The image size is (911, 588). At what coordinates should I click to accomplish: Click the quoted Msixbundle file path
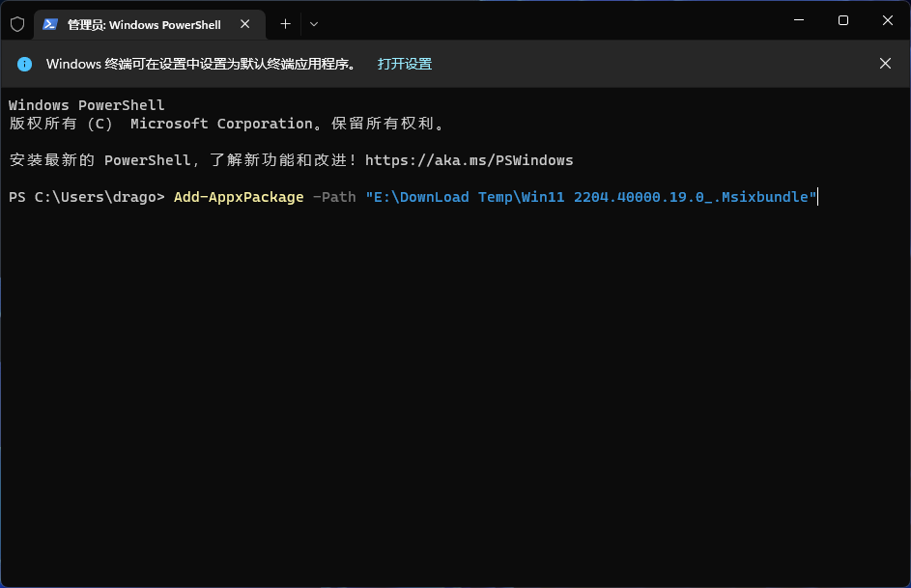[589, 196]
